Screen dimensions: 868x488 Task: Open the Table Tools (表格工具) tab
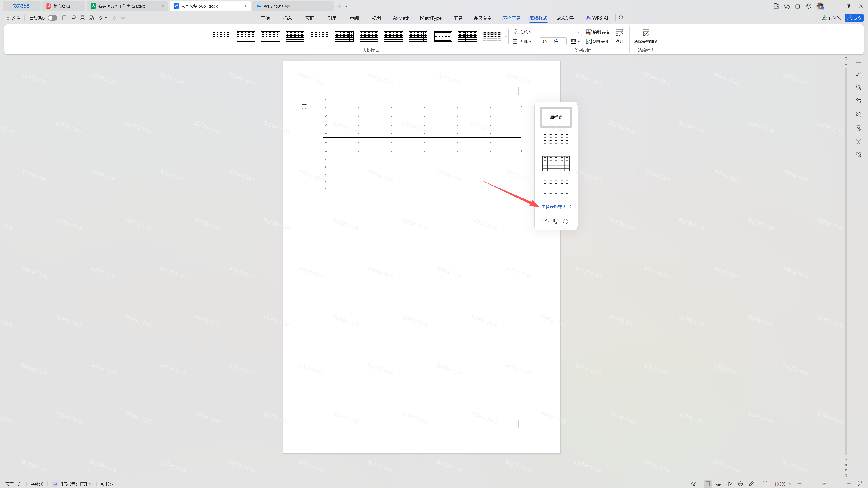click(511, 18)
